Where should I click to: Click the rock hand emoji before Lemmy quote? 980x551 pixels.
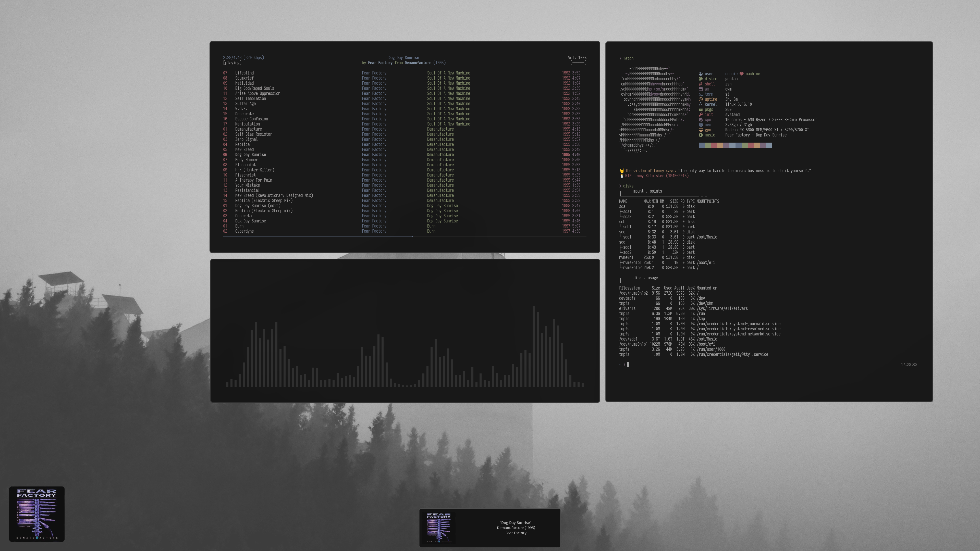tap(622, 171)
